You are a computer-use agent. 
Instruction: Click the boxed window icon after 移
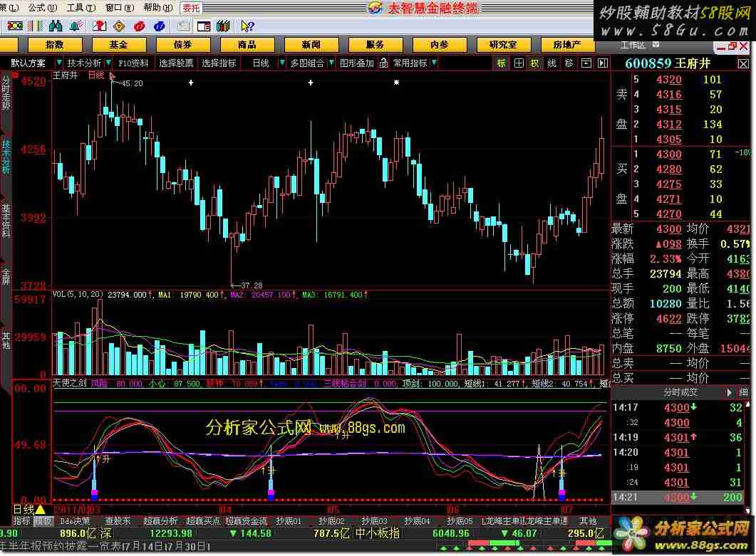click(586, 63)
